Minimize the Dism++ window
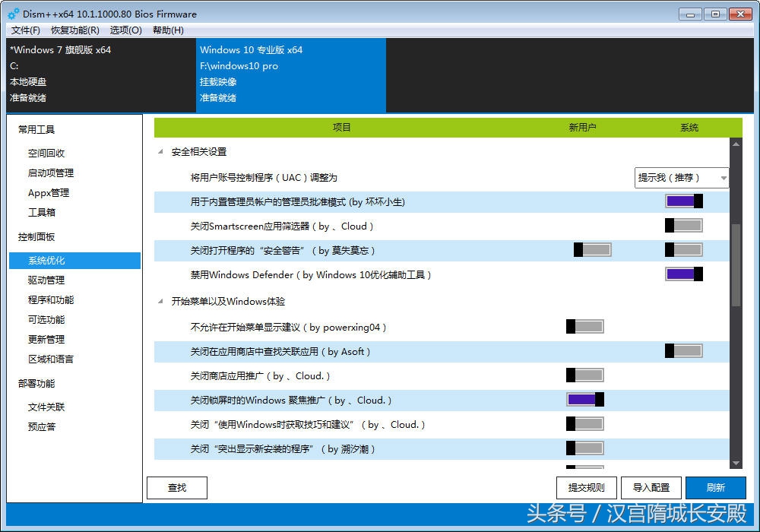Screen dimensions: 760x532 click(690, 14)
